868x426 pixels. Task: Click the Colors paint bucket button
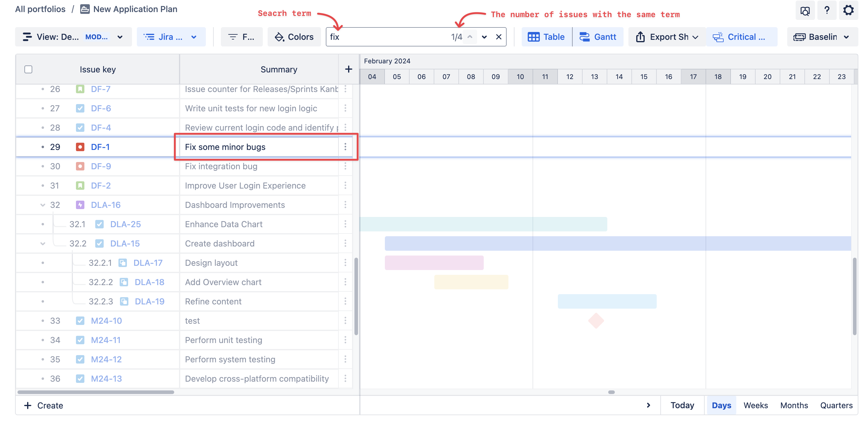pyautogui.click(x=294, y=37)
